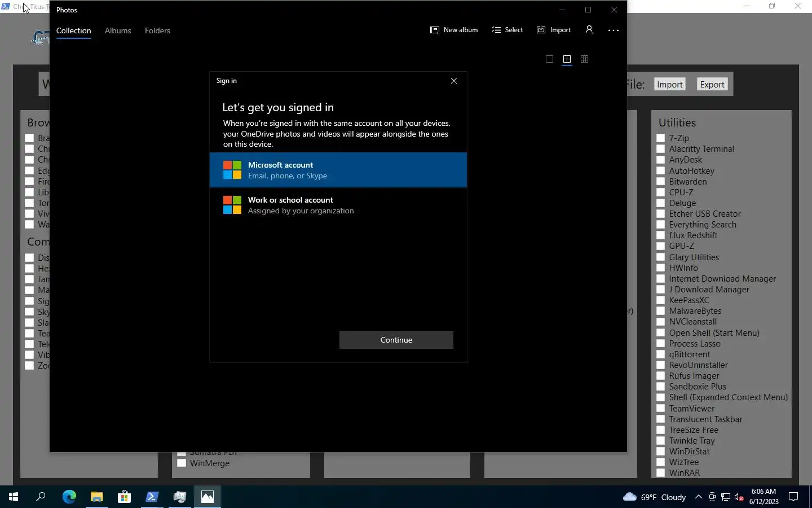This screenshot has width=812, height=508.
Task: Check the HWInfo checkbox
Action: coord(660,268)
